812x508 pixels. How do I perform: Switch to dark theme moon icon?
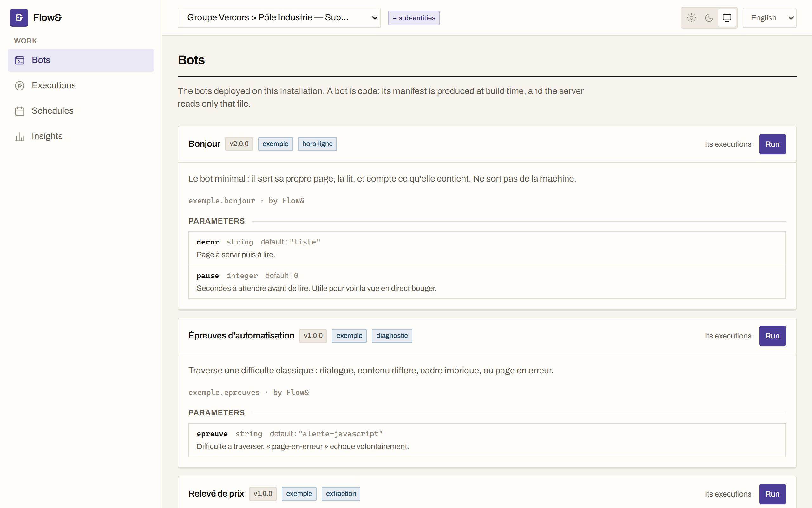tap(709, 18)
